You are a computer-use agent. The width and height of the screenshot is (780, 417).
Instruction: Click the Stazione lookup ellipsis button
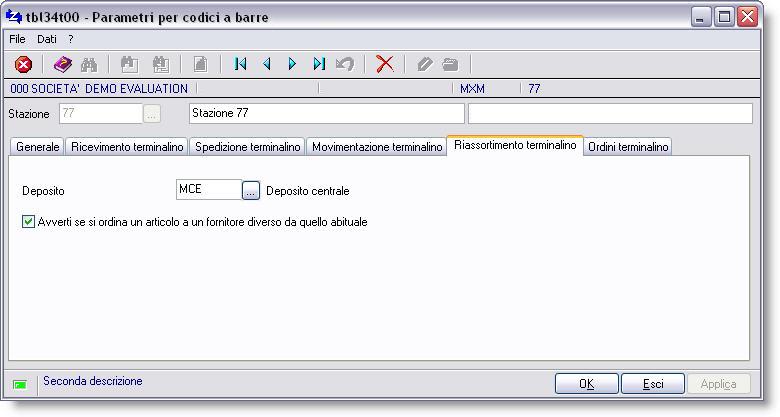click(x=151, y=114)
